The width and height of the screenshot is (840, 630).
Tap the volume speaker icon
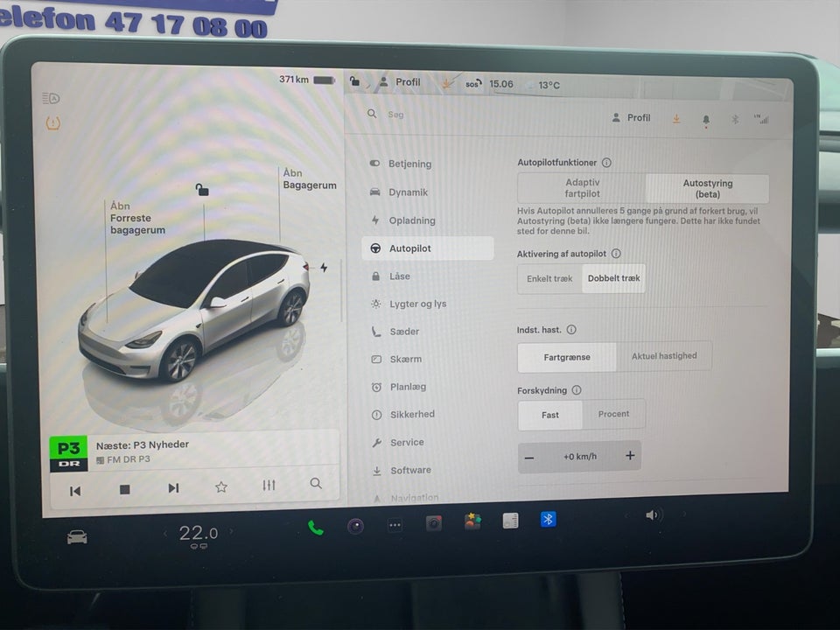click(x=651, y=514)
